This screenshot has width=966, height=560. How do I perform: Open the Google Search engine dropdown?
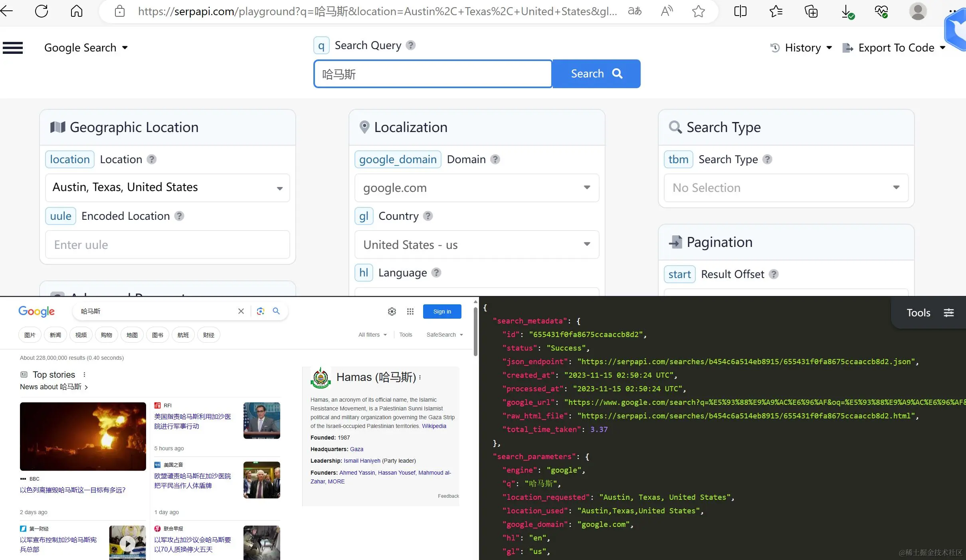[x=86, y=48]
